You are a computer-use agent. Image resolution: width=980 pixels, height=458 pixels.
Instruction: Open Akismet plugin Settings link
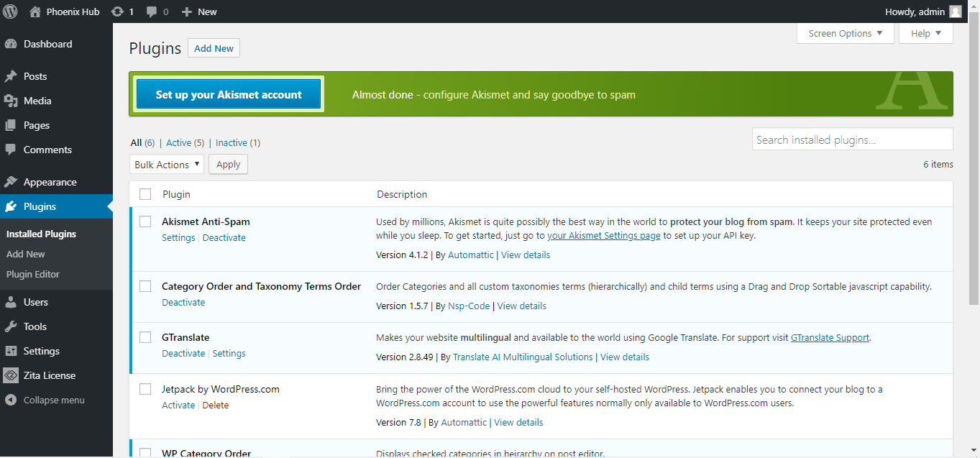coord(178,238)
